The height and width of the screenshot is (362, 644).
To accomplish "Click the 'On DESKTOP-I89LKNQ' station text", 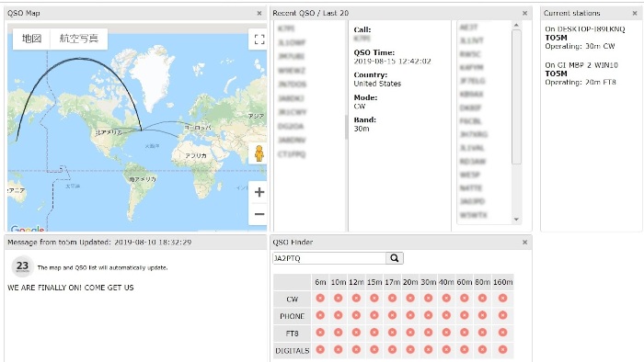I will point(585,29).
